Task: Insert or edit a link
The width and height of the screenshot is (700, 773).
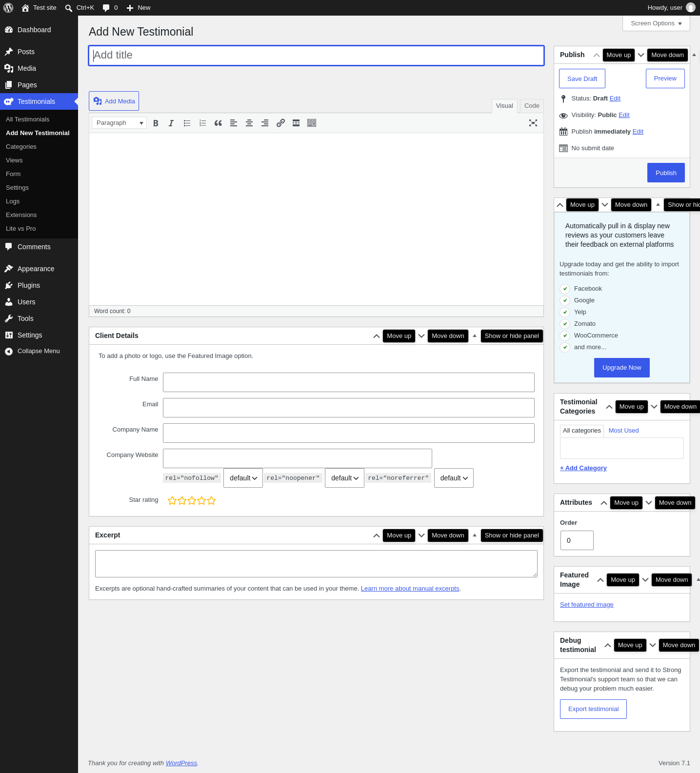Action: point(280,123)
